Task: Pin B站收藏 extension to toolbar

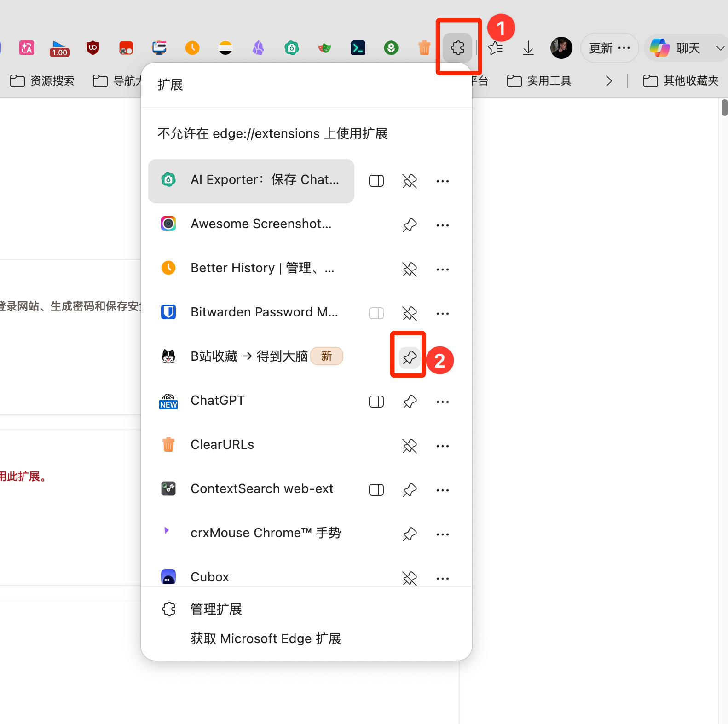Action: (x=410, y=357)
